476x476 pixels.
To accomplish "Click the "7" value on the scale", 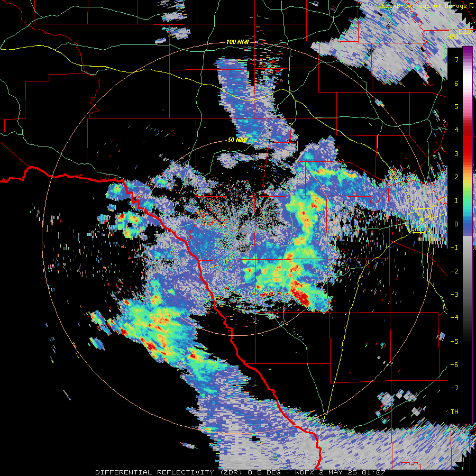I will (x=456, y=59).
